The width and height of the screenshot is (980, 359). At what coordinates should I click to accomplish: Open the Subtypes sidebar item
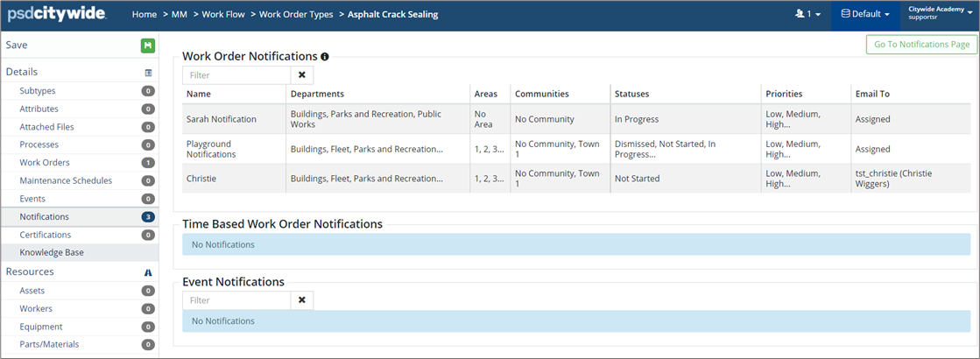coord(38,91)
